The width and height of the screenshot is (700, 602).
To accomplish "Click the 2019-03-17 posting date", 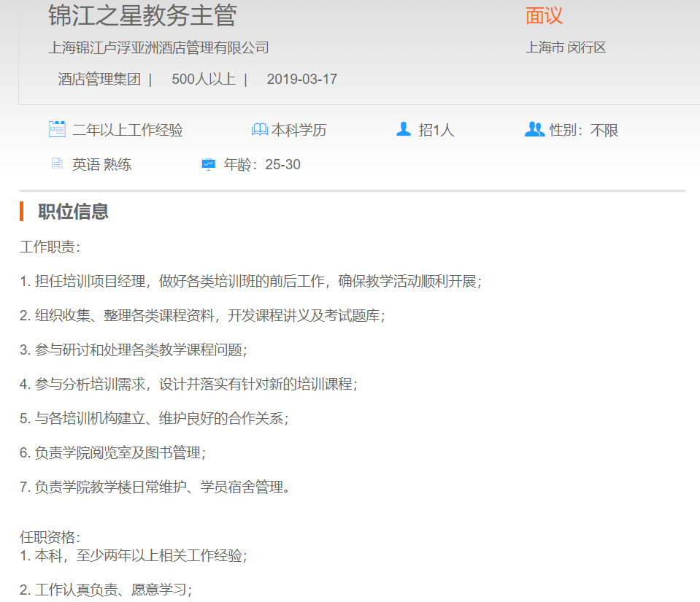I will 302,80.
